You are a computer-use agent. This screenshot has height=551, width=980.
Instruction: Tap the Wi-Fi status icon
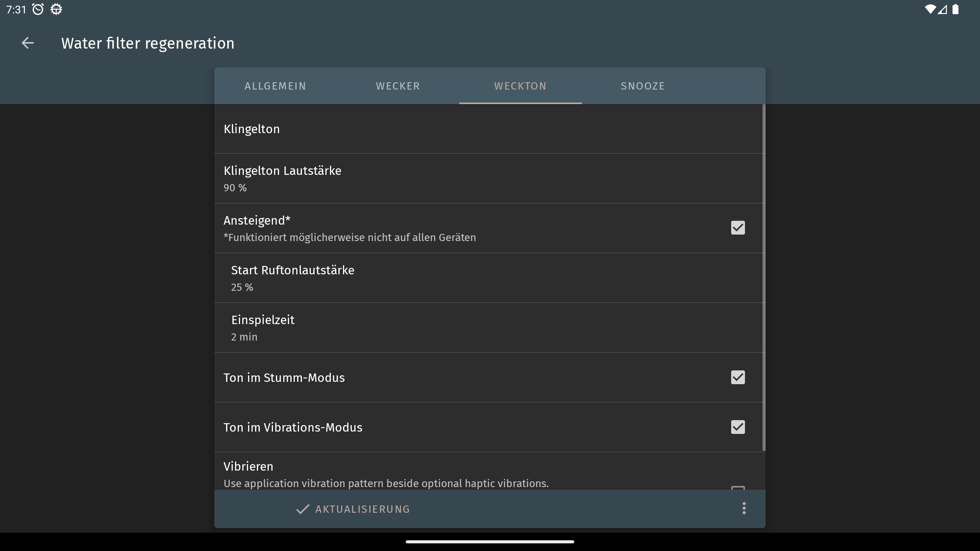pyautogui.click(x=930, y=9)
